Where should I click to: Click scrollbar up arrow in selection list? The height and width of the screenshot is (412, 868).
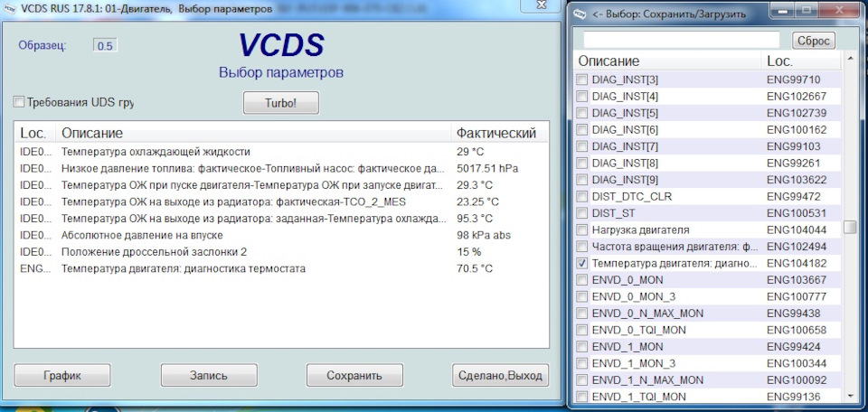pyautogui.click(x=850, y=59)
